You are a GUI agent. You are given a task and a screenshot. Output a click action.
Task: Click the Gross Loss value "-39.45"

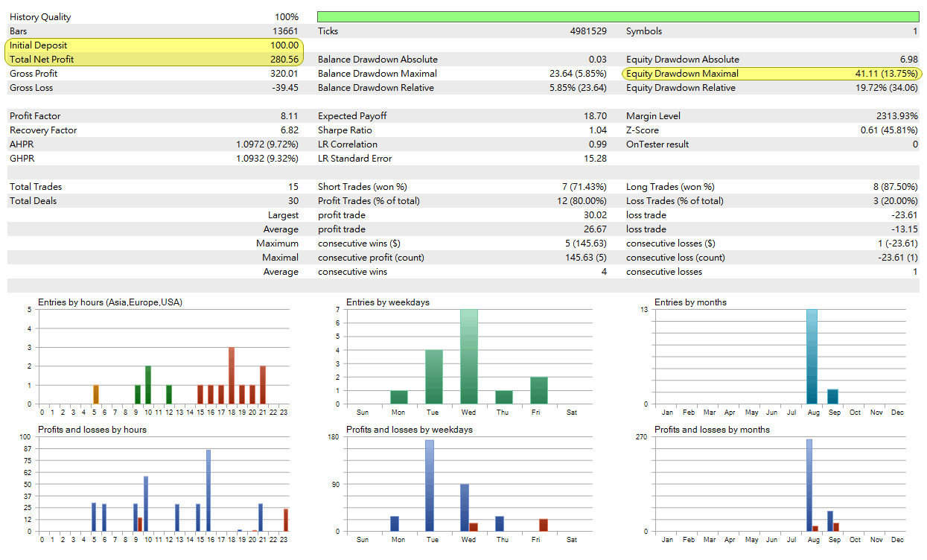click(x=285, y=88)
